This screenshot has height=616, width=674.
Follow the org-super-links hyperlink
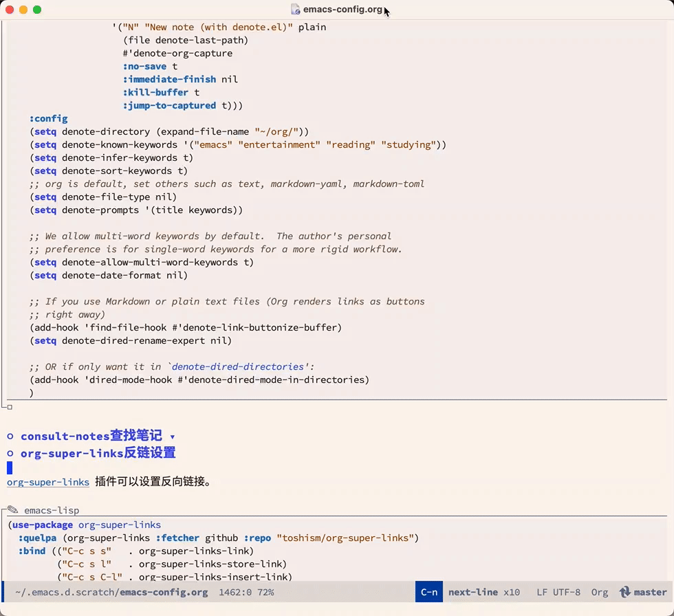pos(48,482)
